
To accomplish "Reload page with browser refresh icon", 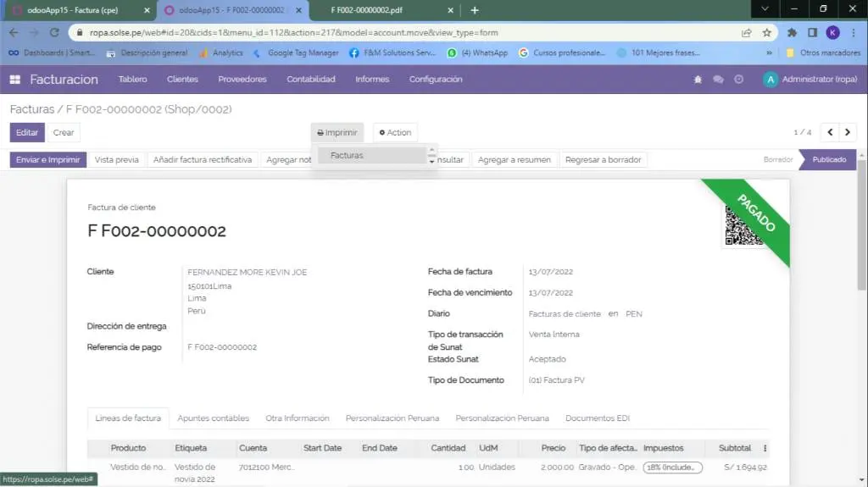I will pyautogui.click(x=54, y=33).
